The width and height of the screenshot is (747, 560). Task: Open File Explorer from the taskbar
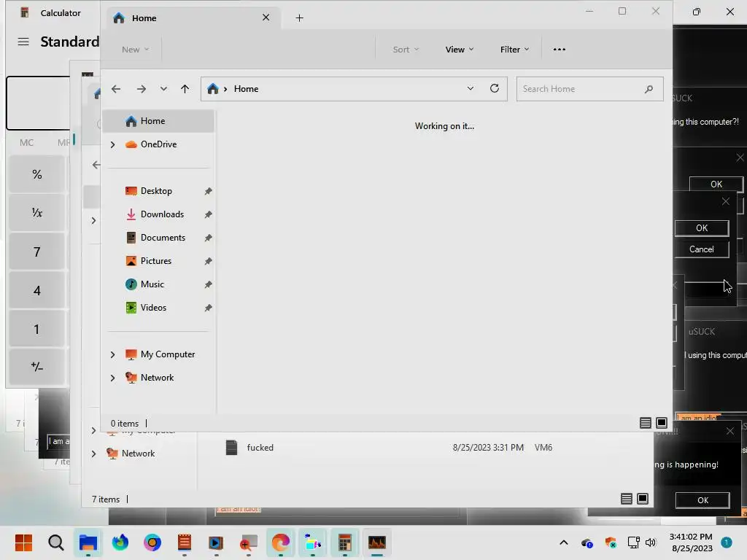pos(88,542)
